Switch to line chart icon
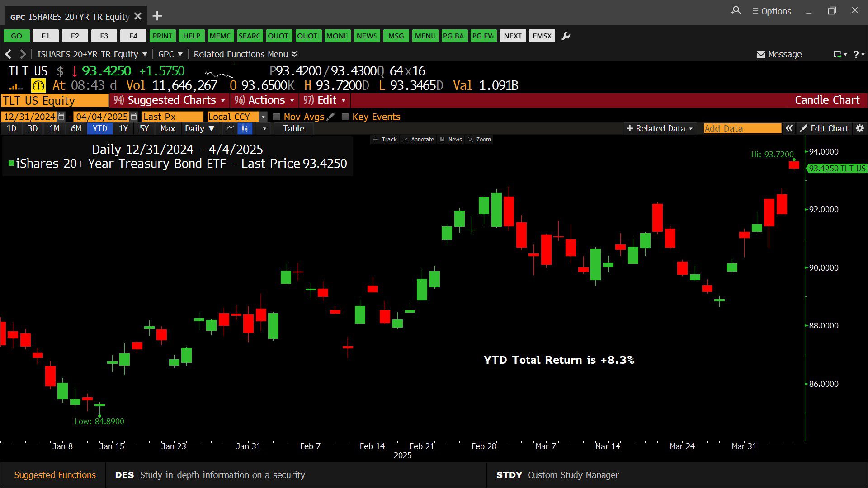Screen dimensions: 868x488 pyautogui.click(x=230, y=129)
